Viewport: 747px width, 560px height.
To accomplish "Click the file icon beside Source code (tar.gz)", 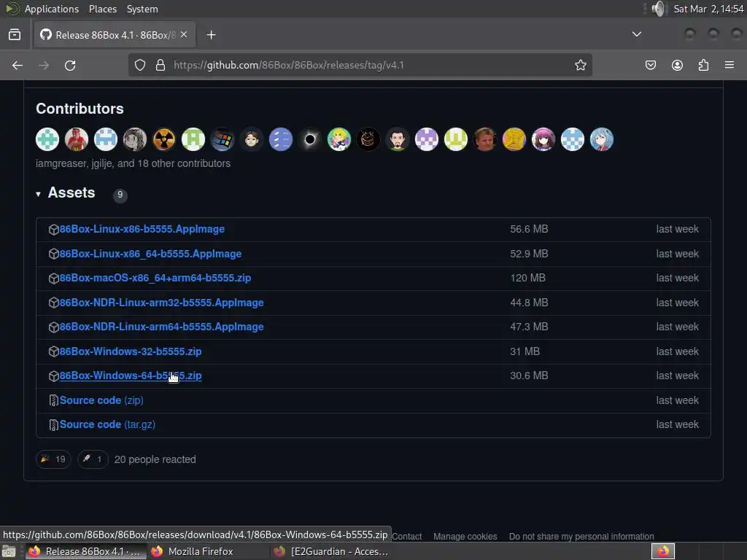I will [53, 425].
